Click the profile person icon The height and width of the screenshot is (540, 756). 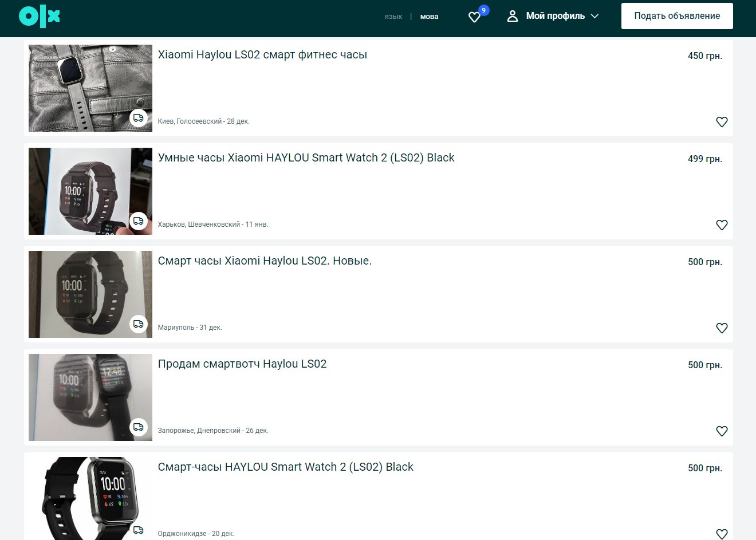[x=513, y=16]
